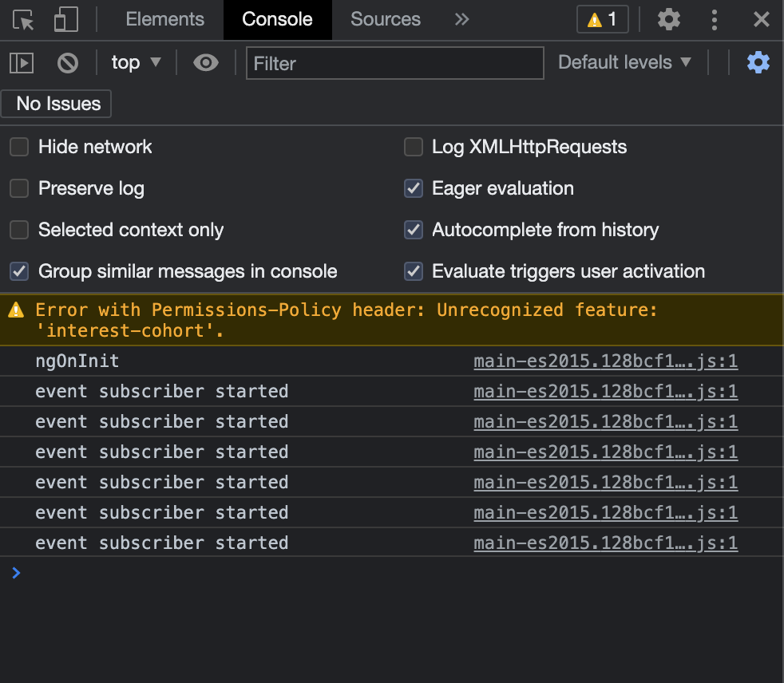Activate the inspect element picker icon

23,20
